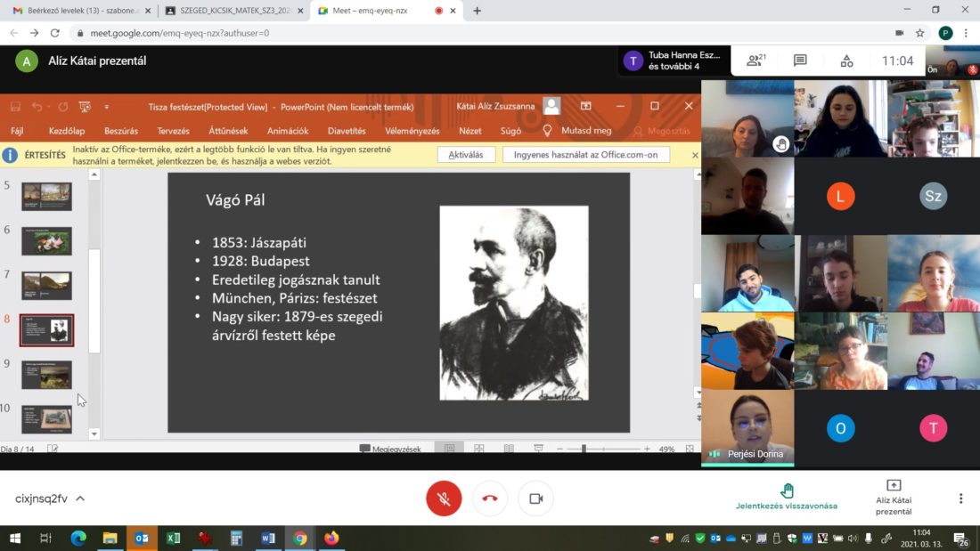
Task: Click the Megosztás share button
Action: pyautogui.click(x=662, y=131)
